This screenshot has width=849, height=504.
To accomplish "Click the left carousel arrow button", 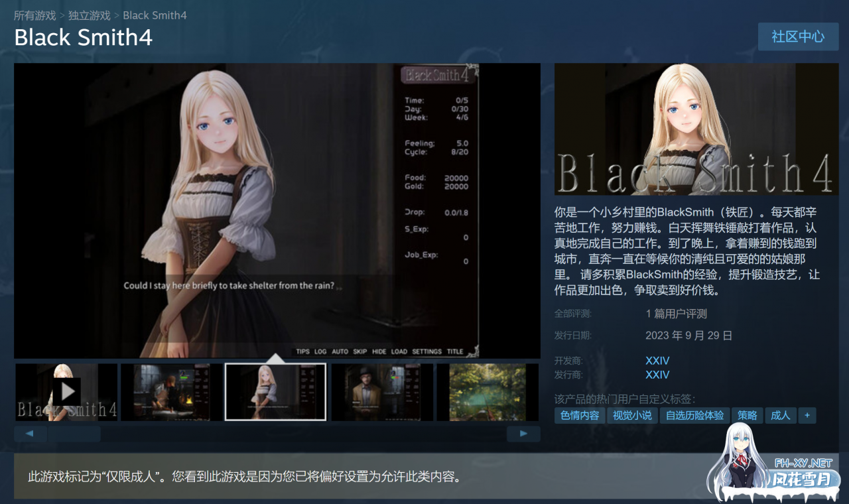I will click(x=30, y=434).
